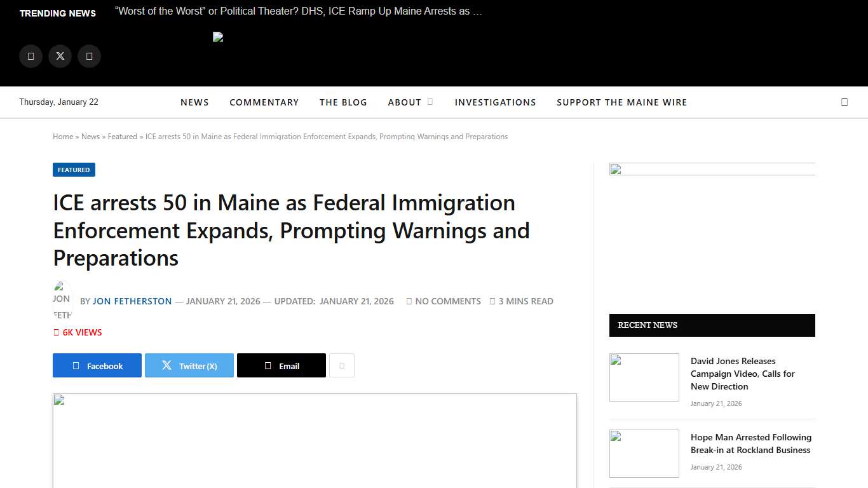Go to Home via the breadcrumb link

point(62,136)
